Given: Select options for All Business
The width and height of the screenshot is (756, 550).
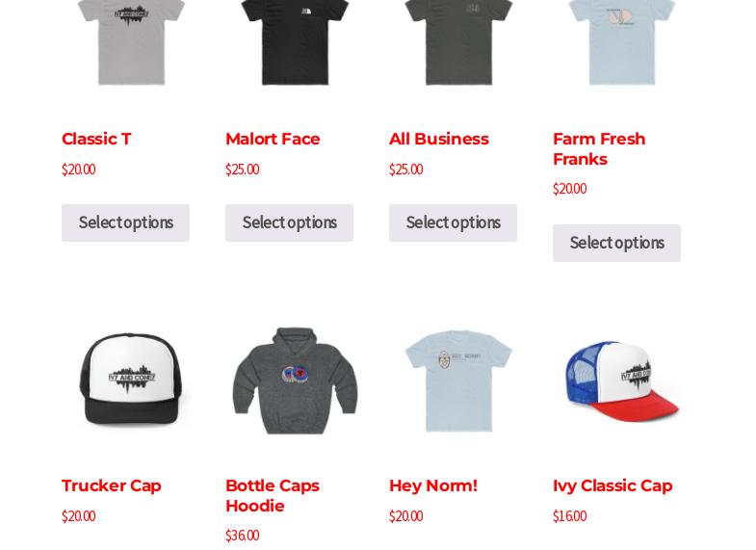Looking at the screenshot, I should [x=454, y=223].
